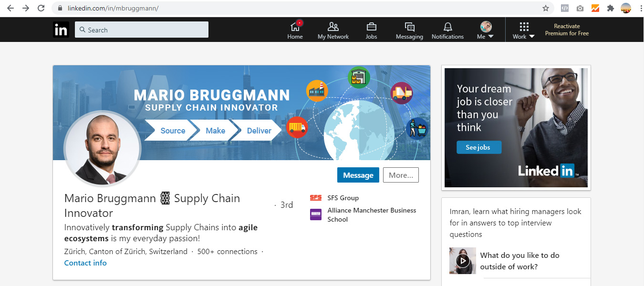Click the 'Innovatively transforming Supply Chains' headline text

(161, 233)
